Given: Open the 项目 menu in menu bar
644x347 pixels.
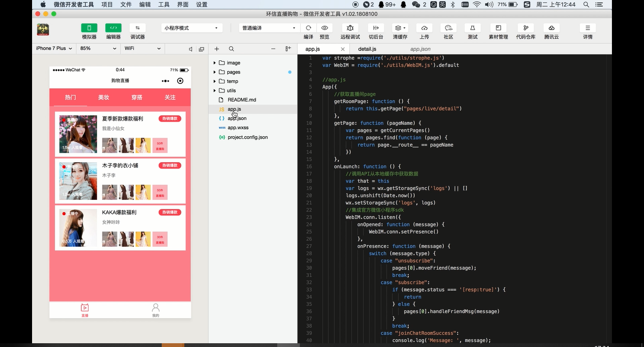Looking at the screenshot, I should tap(107, 5).
